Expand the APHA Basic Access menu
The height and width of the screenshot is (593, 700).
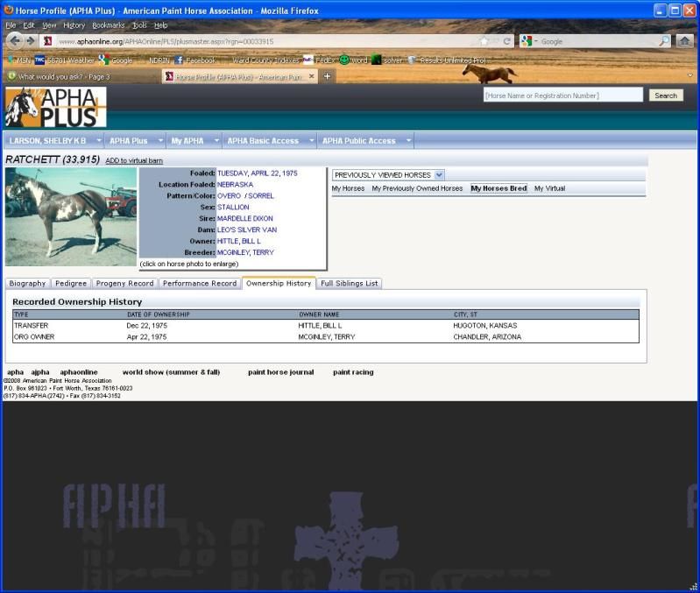[270, 140]
